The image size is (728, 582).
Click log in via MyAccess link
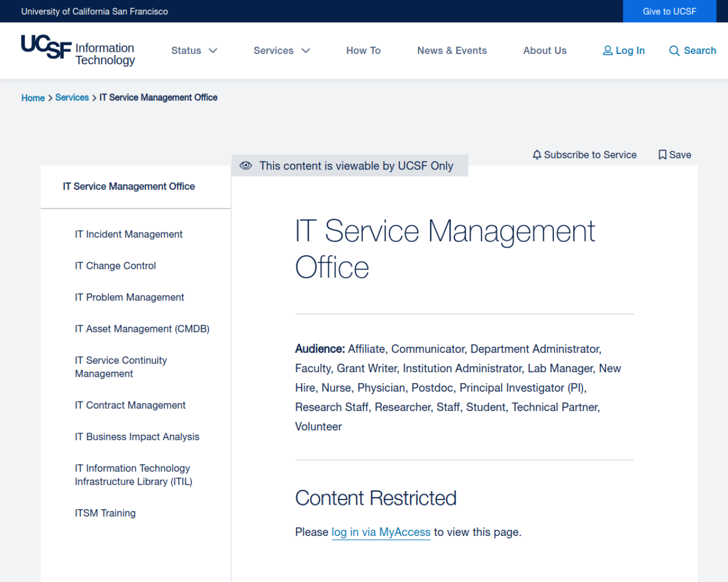pos(381,532)
